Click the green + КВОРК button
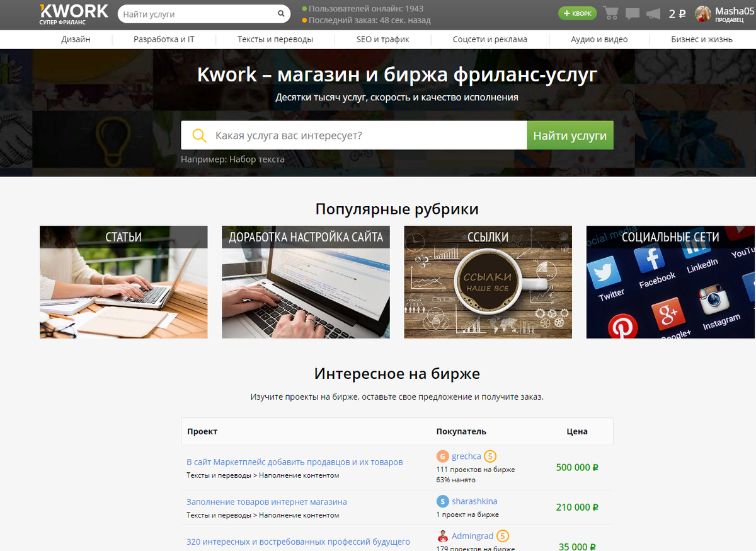Viewport: 756px width, 551px height. coord(577,13)
